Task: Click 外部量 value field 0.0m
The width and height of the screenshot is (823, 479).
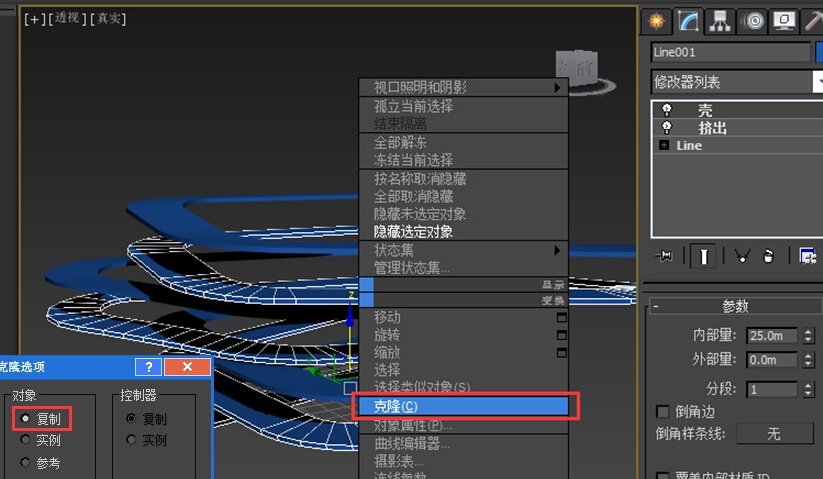Action: pos(773,360)
